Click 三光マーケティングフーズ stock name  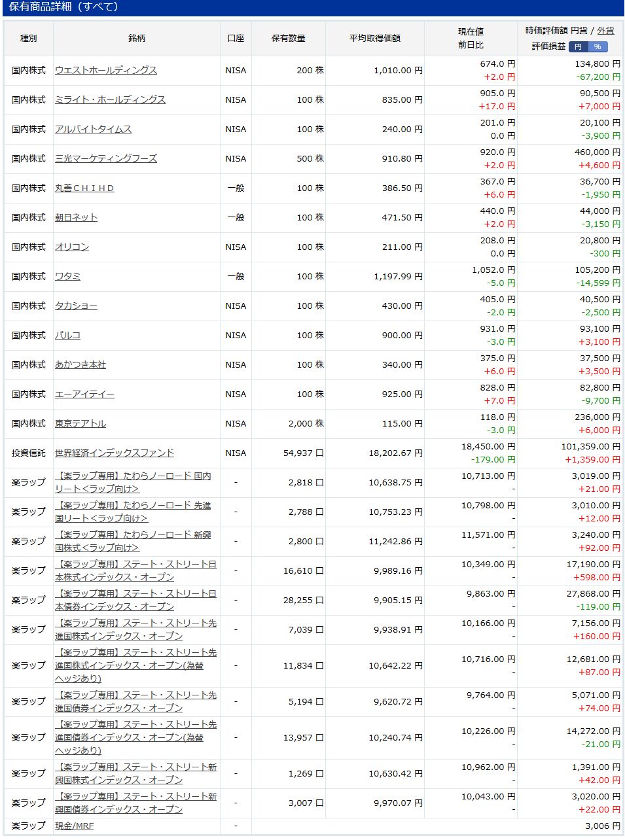click(106, 158)
